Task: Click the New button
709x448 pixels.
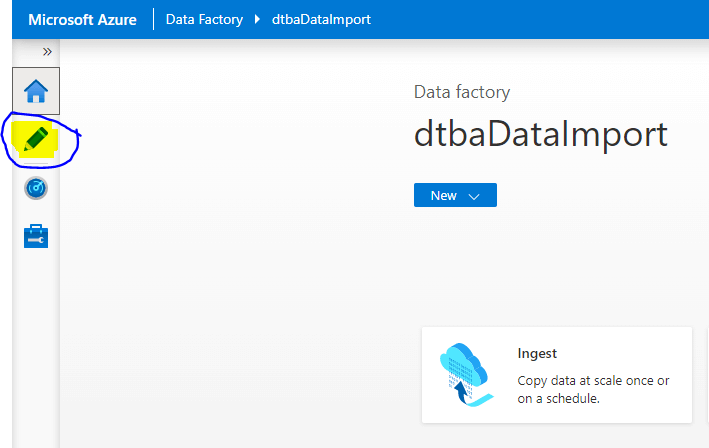Action: tap(444, 196)
